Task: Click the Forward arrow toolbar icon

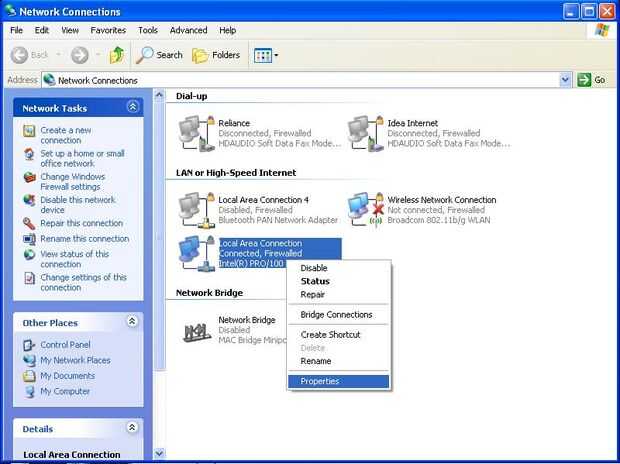Action: pyautogui.click(x=79, y=55)
